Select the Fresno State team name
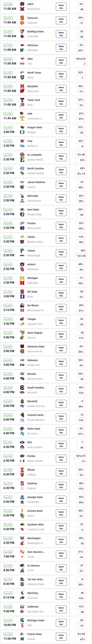The width and height of the screenshot is (92, 644). 34,634
